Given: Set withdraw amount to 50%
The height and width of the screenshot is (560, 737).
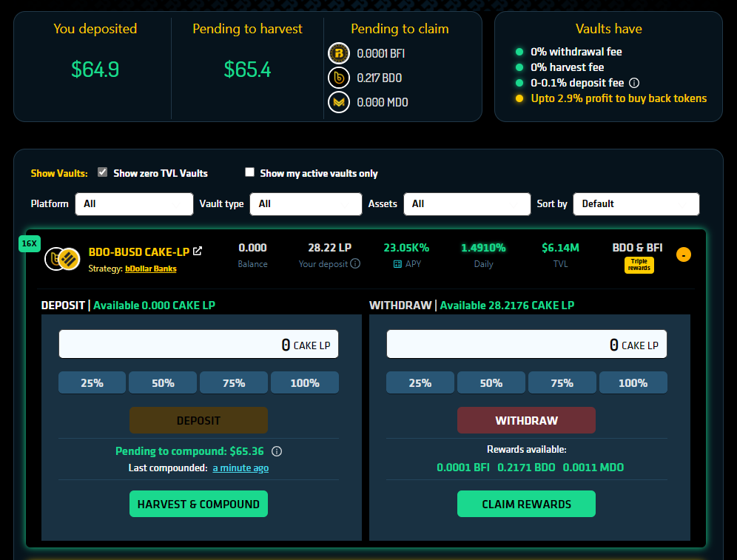Looking at the screenshot, I should pos(491,383).
